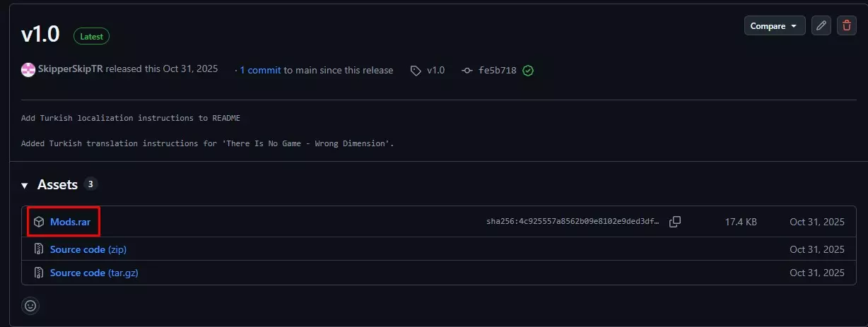868x327 pixels.
Task: Click the tar.gz source code file icon
Action: pos(40,273)
